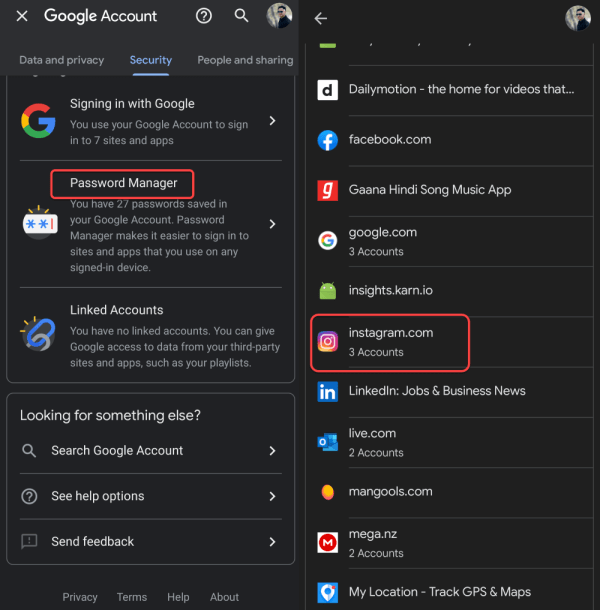
Task: Click the Facebook logo icon
Action: click(328, 140)
